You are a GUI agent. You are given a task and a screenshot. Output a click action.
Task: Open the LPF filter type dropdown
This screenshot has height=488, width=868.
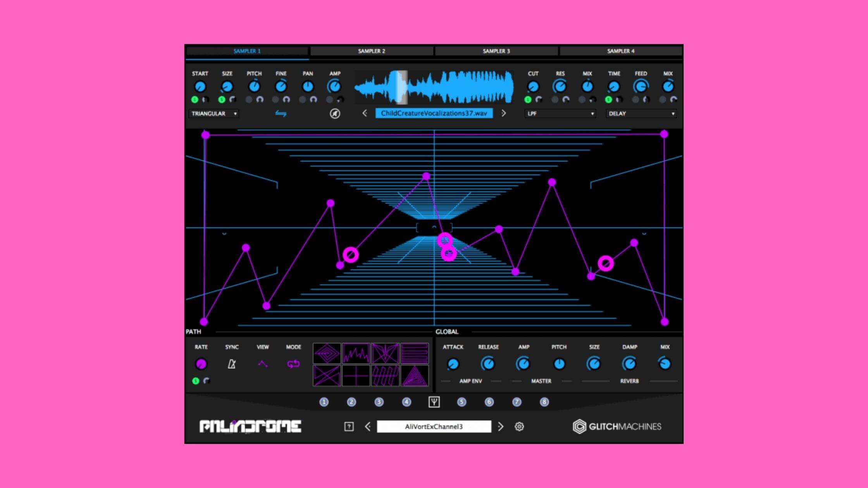point(560,113)
